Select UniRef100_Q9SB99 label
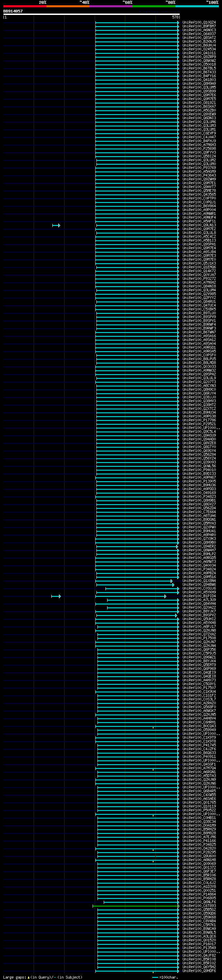 point(199,91)
